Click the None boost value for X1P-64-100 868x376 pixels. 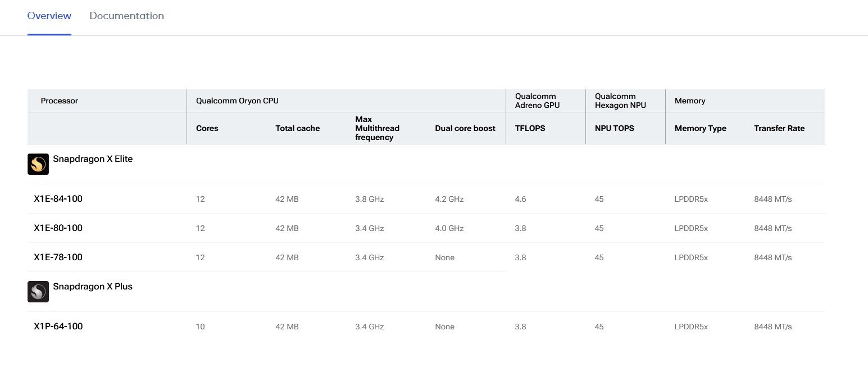[x=445, y=327]
